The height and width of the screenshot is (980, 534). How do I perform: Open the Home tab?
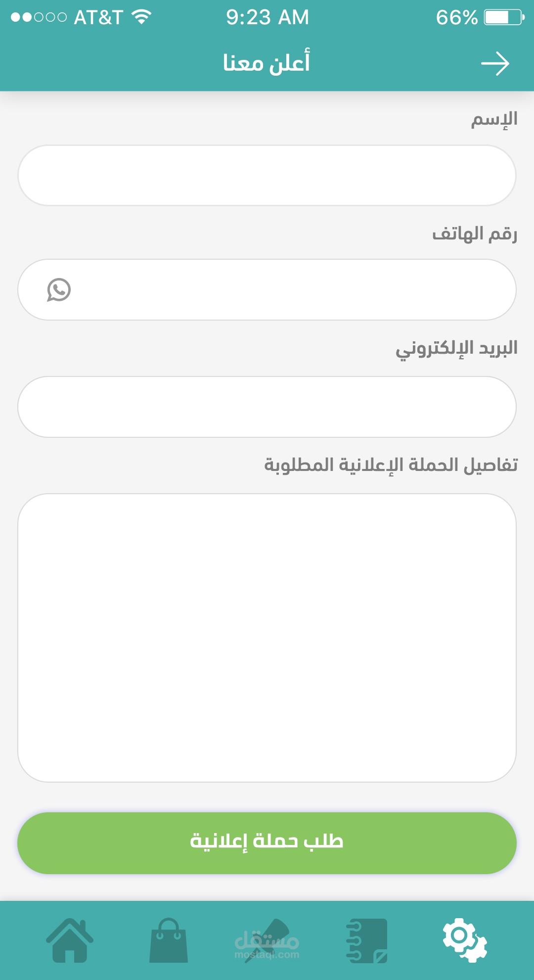coord(70,940)
